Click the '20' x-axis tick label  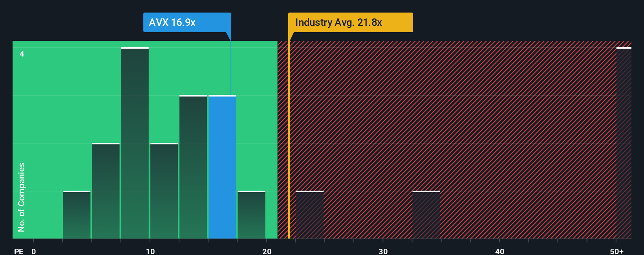tap(267, 251)
